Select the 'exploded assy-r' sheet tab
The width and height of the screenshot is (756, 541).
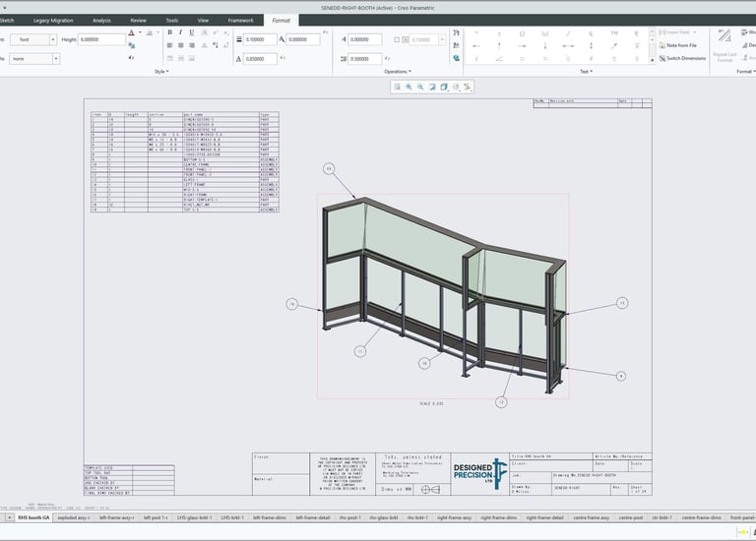pyautogui.click(x=74, y=517)
